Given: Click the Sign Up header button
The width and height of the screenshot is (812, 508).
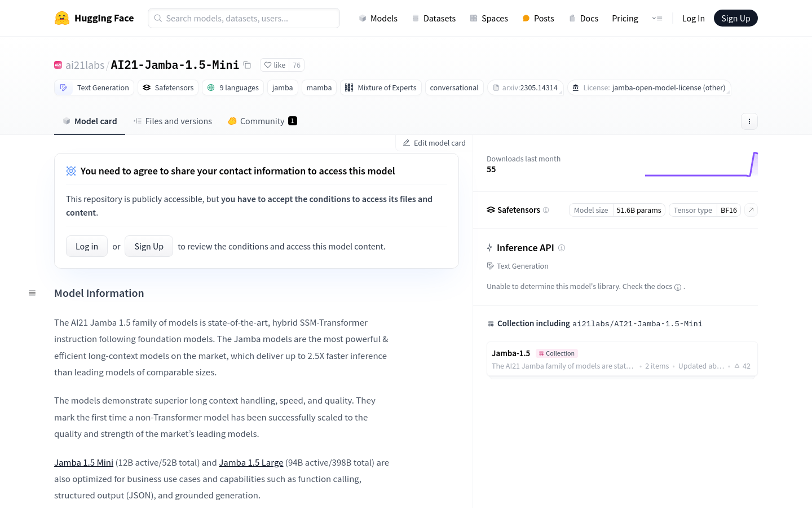Looking at the screenshot, I should (736, 18).
